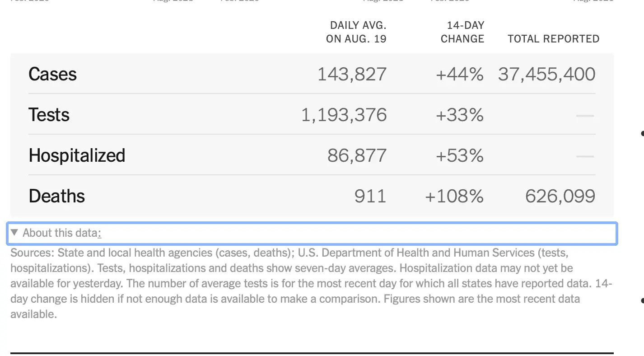Screen dimensions: 644x356
Task: Click the "About this data" label text
Action: pyautogui.click(x=60, y=233)
